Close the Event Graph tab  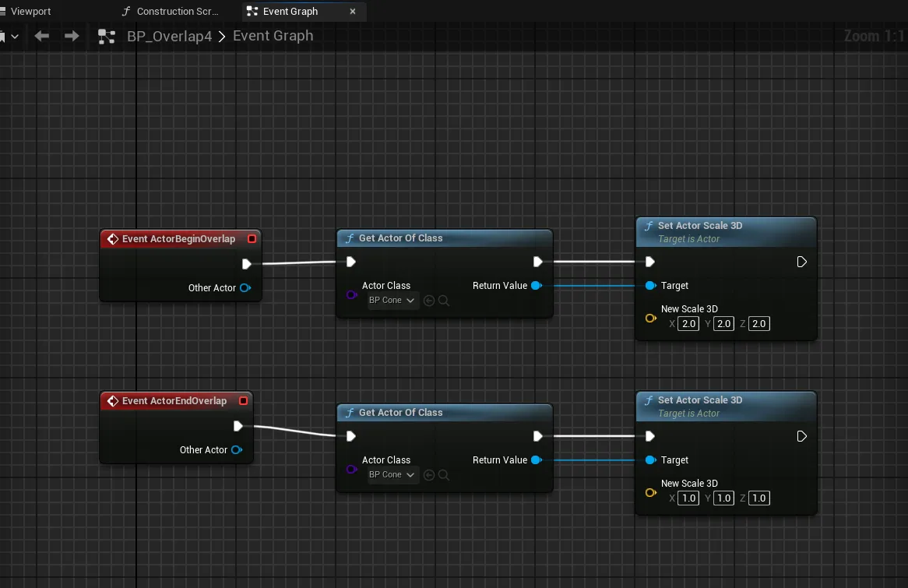click(353, 11)
